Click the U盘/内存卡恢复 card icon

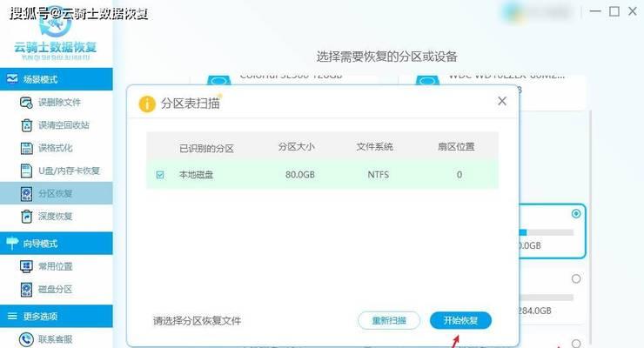point(26,171)
